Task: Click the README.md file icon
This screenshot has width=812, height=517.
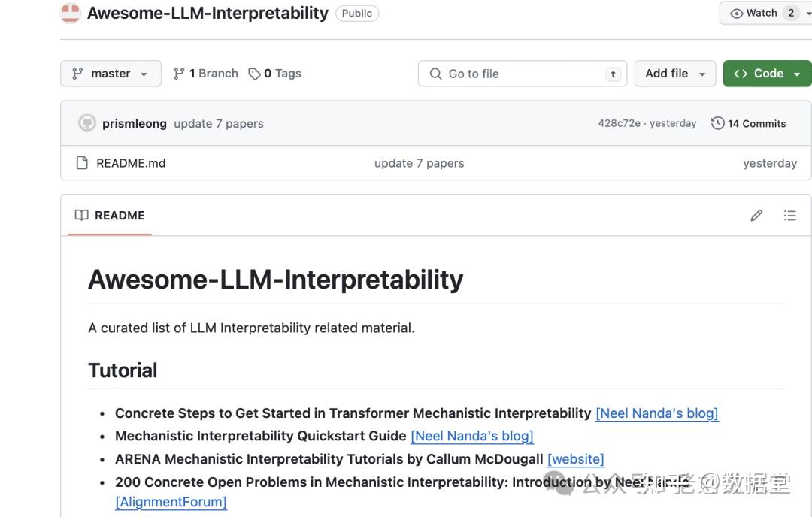Action: click(82, 163)
